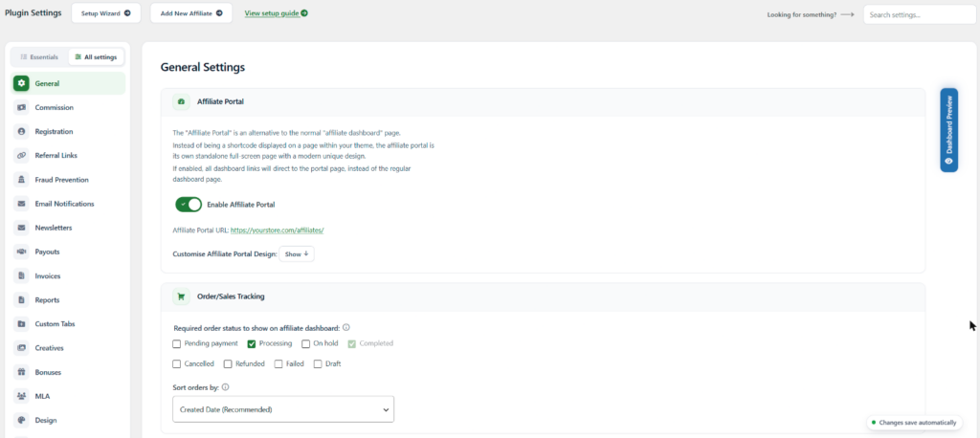
Task: Click the Newsletters envelope icon
Action: pos(21,228)
